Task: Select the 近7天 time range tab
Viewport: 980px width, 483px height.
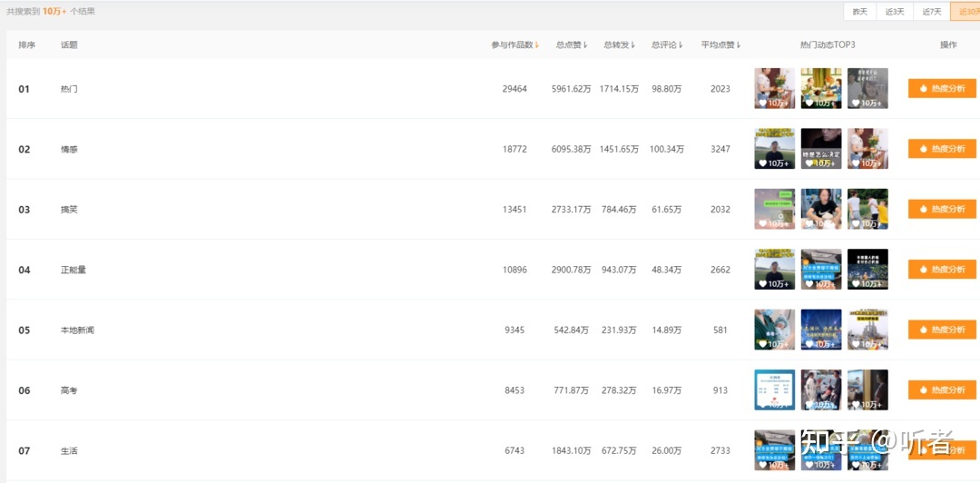Action: point(932,12)
